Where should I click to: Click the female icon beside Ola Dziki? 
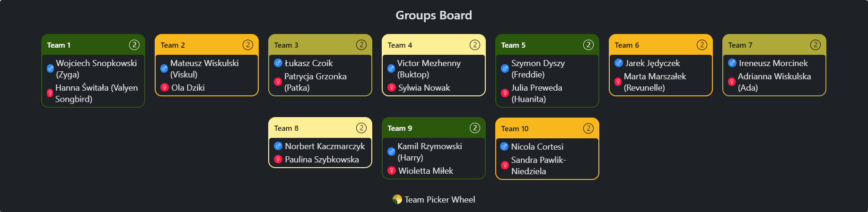coord(165,87)
